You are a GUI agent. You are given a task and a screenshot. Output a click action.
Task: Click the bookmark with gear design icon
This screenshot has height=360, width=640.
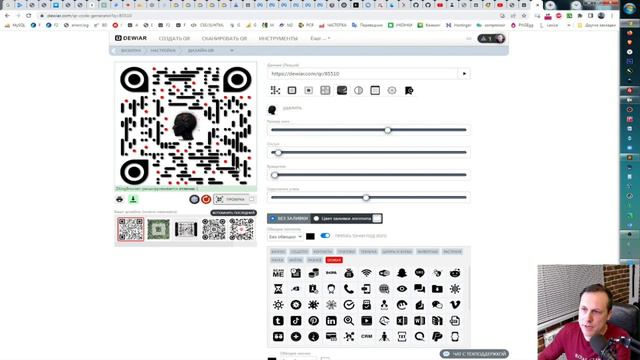(409, 91)
